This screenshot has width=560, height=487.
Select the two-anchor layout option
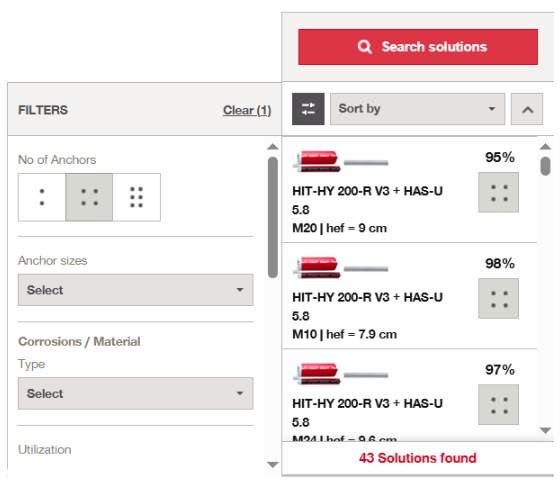[42, 197]
